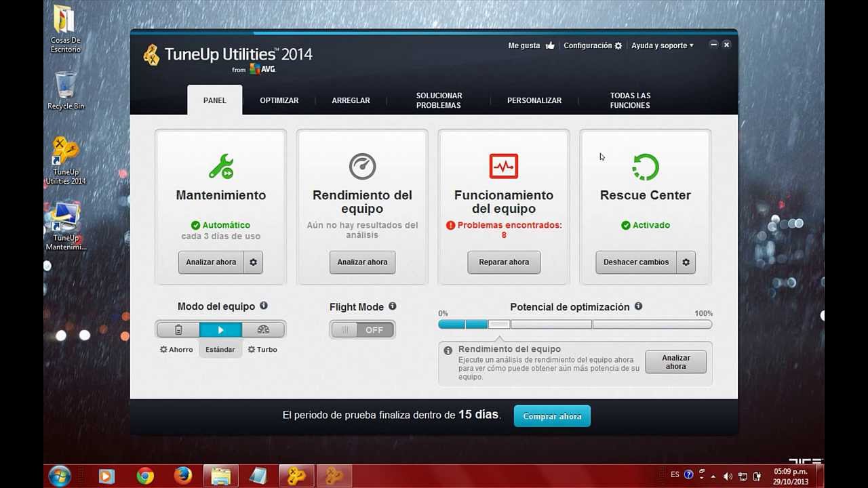Image resolution: width=868 pixels, height=488 pixels.
Task: Toggle the Ahorro power mode
Action: tap(176, 350)
